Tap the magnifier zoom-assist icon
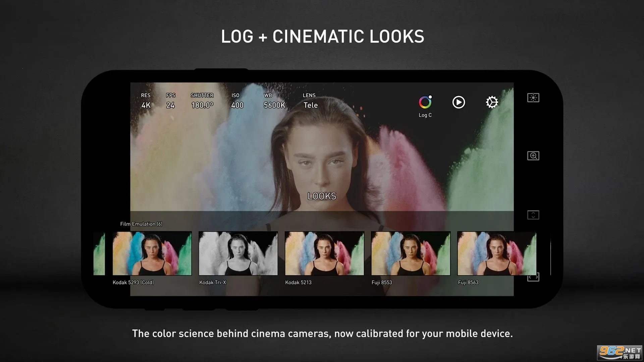Image resolution: width=644 pixels, height=362 pixels. point(533,156)
